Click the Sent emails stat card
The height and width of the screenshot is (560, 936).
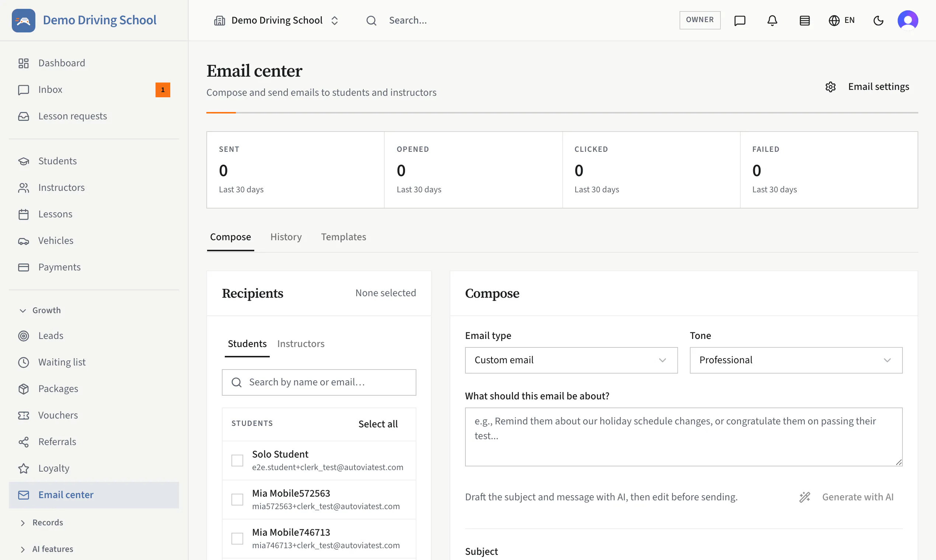(x=296, y=170)
